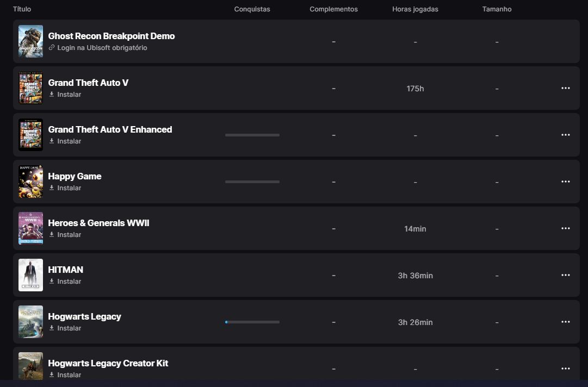Open more options for Grand Theft Auto V Enhanced
588x387 pixels.
point(566,135)
